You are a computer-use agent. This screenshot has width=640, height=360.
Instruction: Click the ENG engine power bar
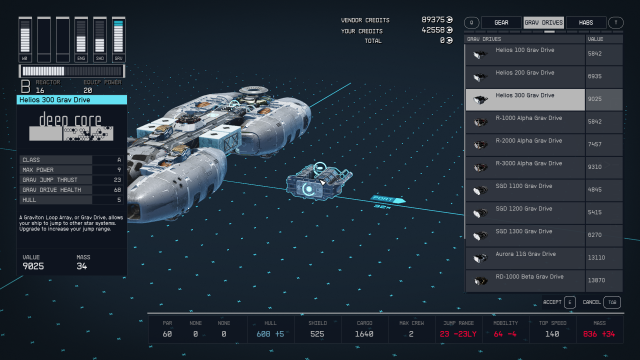click(x=81, y=39)
